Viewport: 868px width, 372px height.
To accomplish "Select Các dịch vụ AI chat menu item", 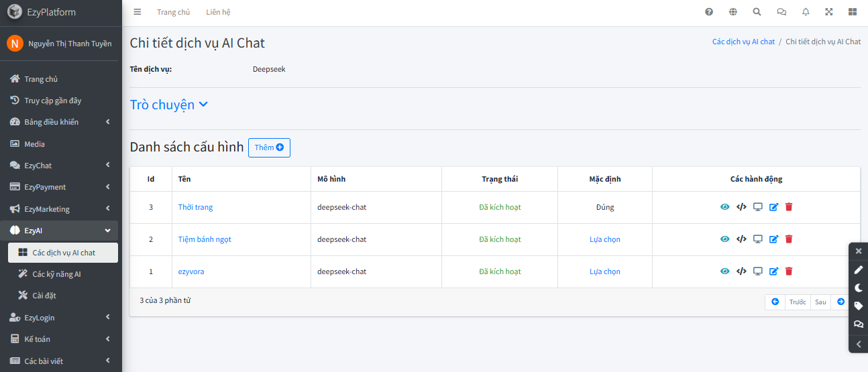I will [63, 253].
